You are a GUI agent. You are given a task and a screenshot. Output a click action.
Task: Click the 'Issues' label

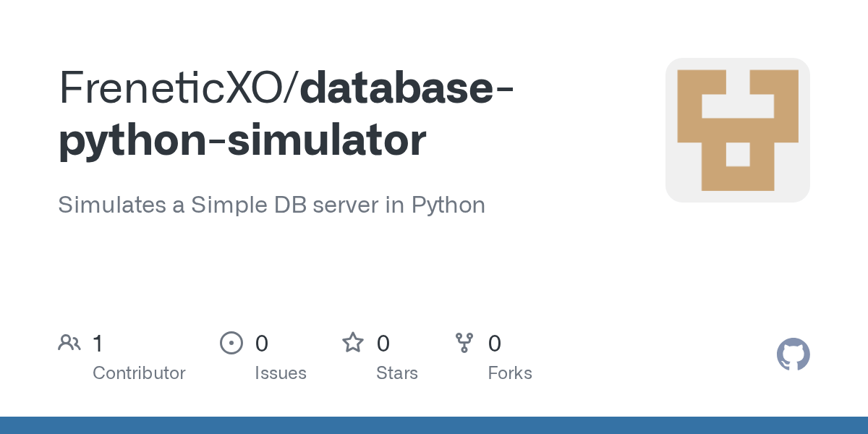click(x=281, y=373)
